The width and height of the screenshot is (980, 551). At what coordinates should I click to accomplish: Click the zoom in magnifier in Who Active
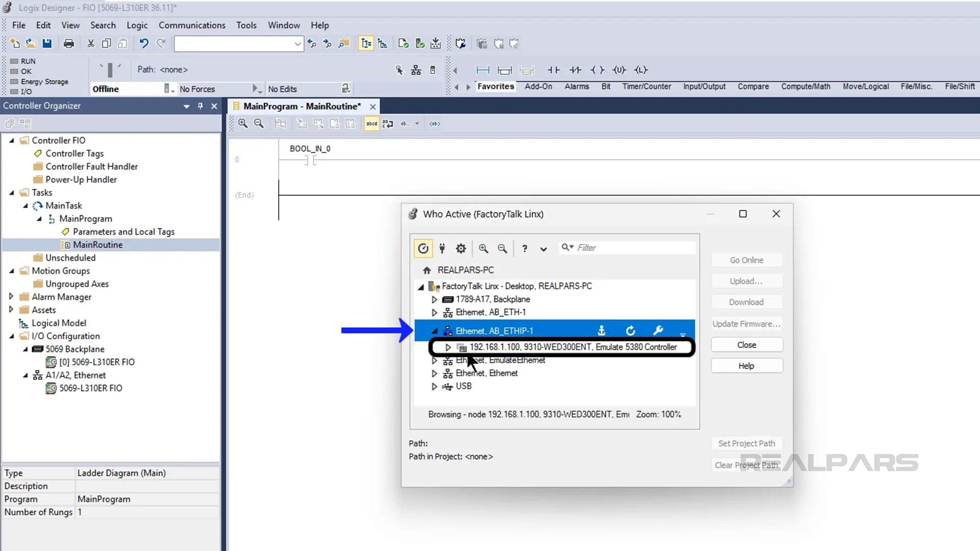pos(483,248)
